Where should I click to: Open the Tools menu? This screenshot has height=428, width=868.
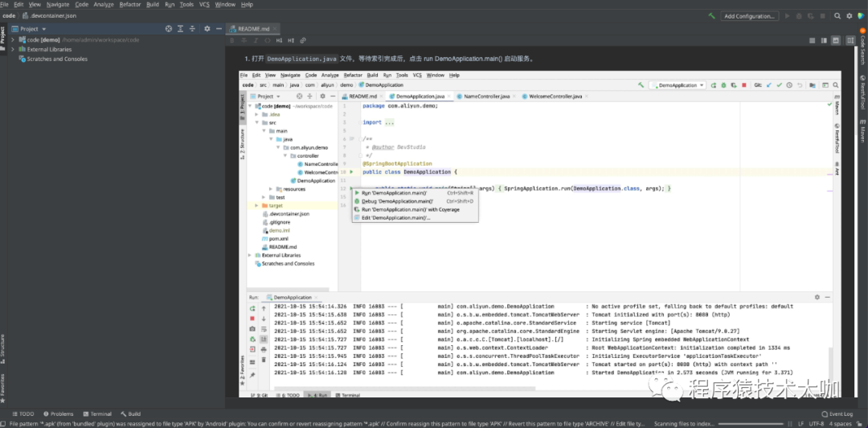click(186, 5)
